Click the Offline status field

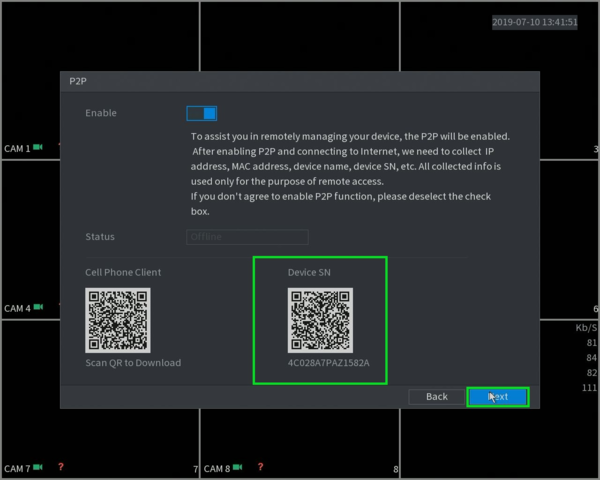click(247, 237)
